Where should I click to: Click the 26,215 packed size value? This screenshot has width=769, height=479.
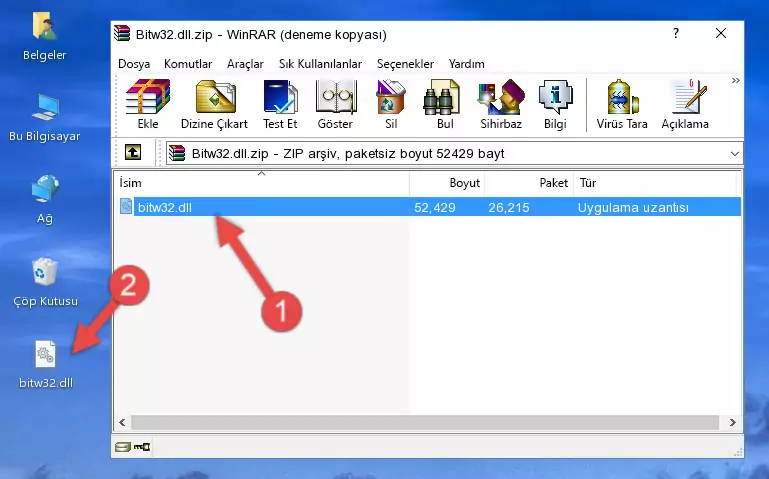pyautogui.click(x=509, y=207)
